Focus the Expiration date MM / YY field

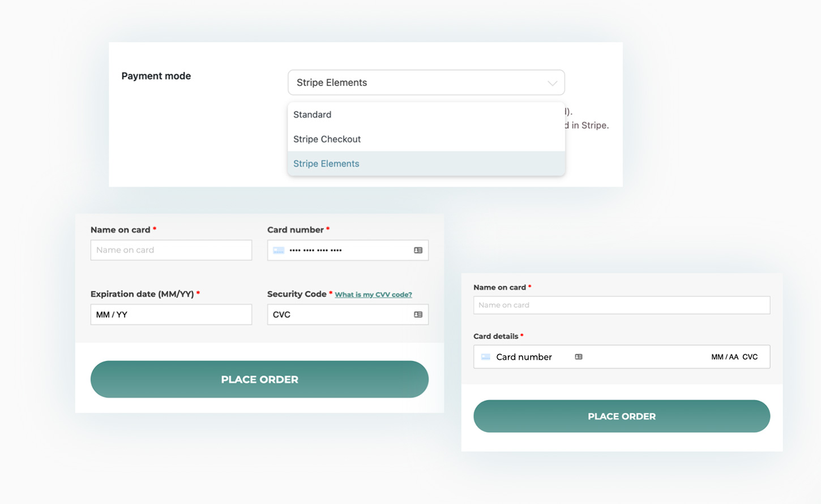(171, 315)
